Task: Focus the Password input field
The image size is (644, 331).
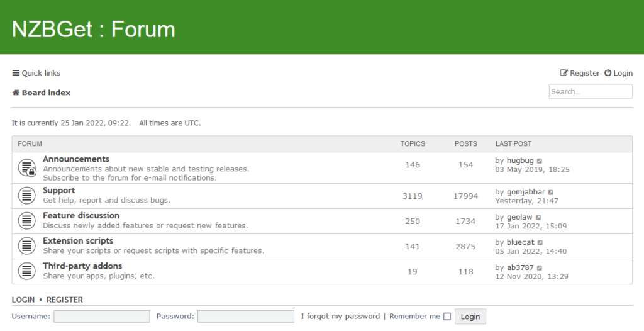Action: coord(246,316)
